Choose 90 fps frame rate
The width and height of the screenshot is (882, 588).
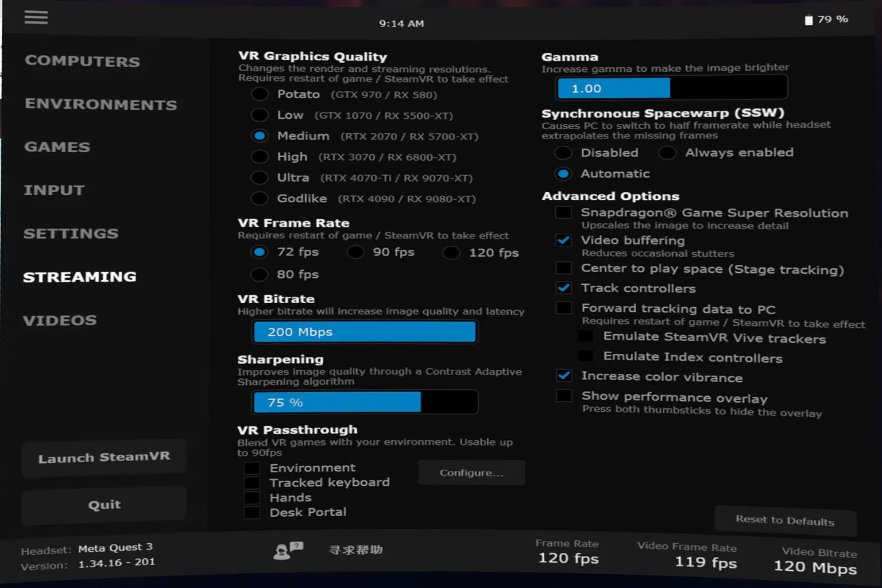coord(355,252)
